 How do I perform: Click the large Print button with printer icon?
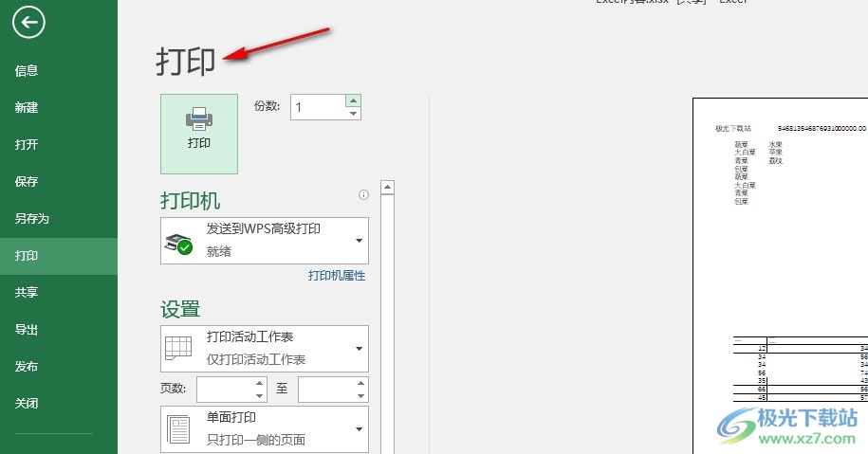tap(199, 133)
